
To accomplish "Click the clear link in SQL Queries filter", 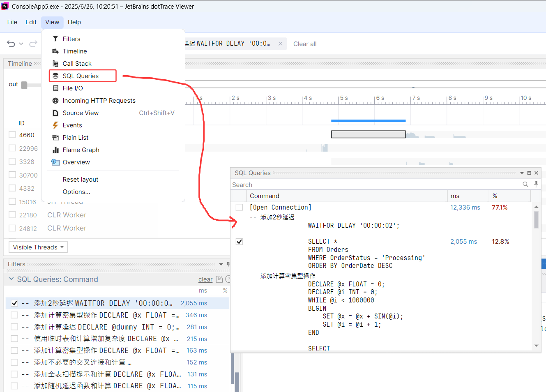I will [205, 279].
